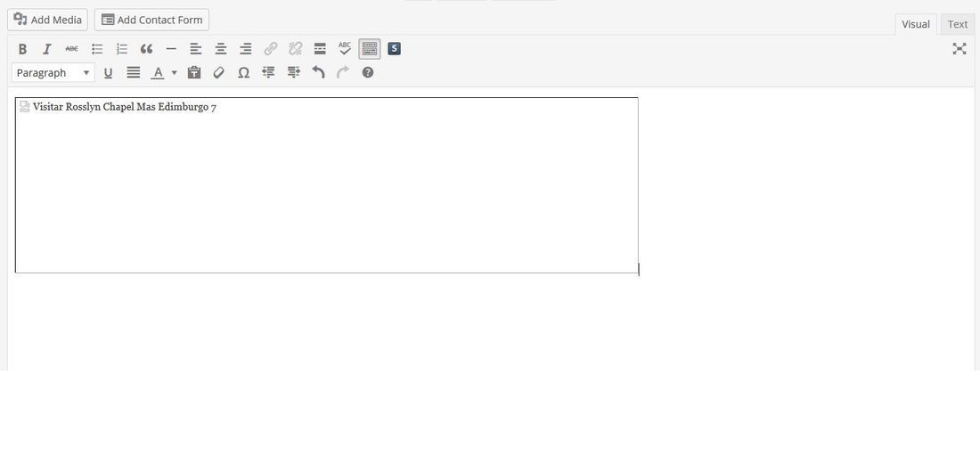Insert a special character (omega)

[244, 72]
